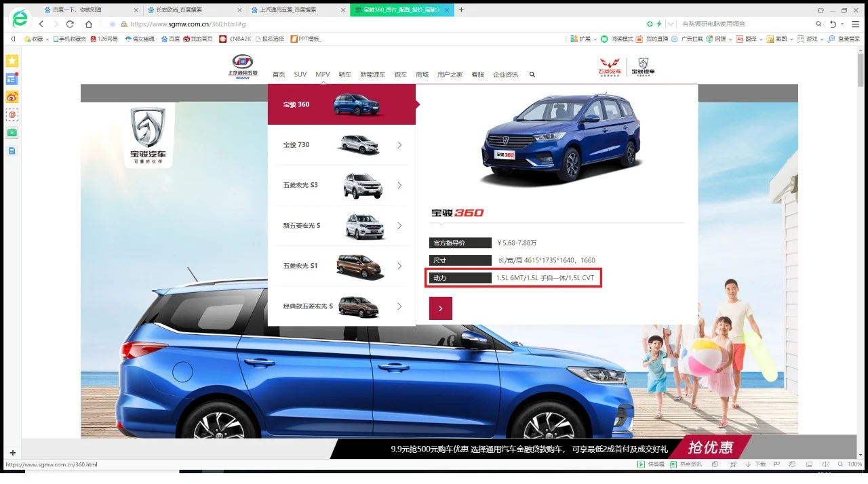This screenshot has width=868, height=484.
Task: Click the undo closed tab arrow icon
Action: (833, 24)
